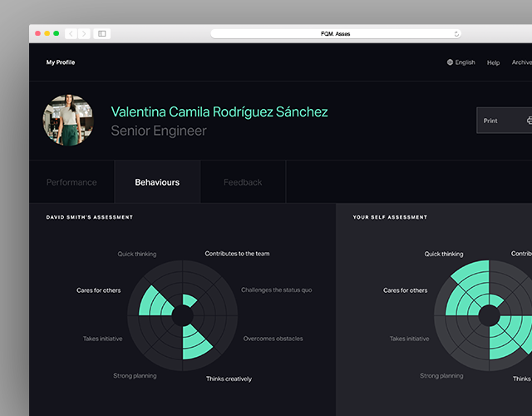Click the green fullscreen window button
This screenshot has height=416, width=532.
57,33
